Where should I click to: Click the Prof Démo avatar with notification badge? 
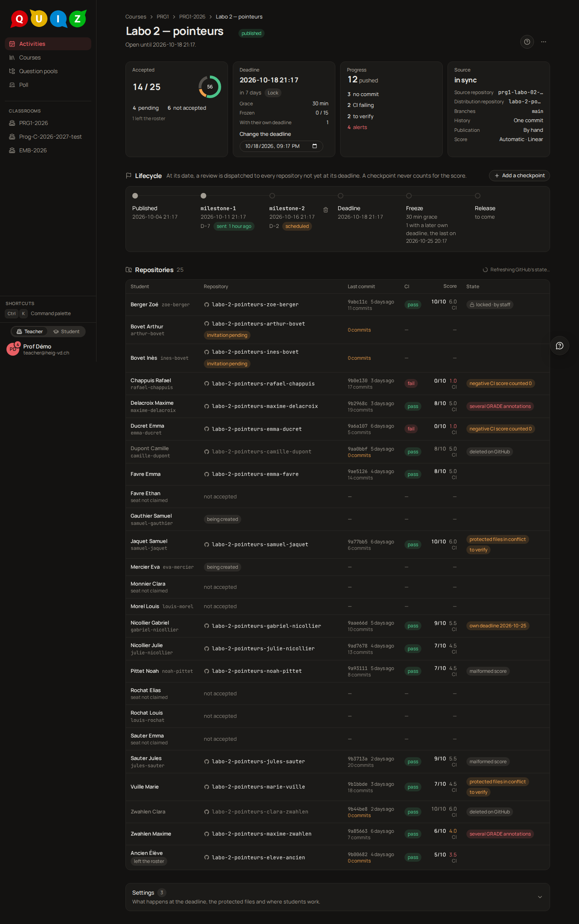pyautogui.click(x=13, y=349)
